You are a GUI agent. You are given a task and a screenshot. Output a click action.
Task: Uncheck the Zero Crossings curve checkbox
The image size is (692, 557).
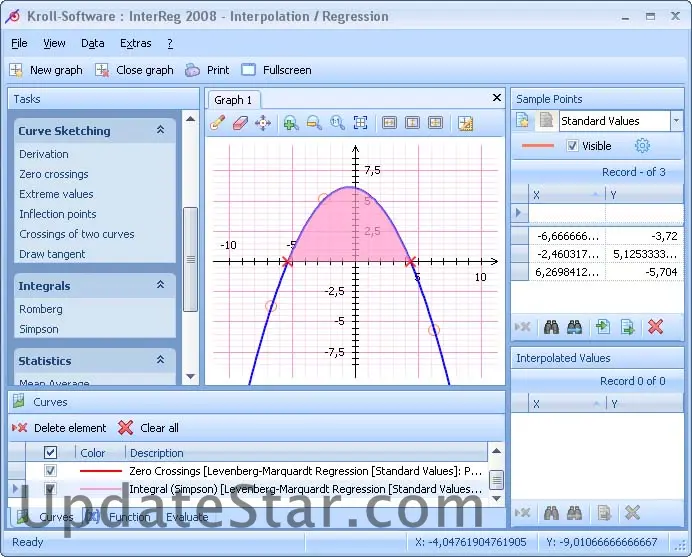(51, 470)
